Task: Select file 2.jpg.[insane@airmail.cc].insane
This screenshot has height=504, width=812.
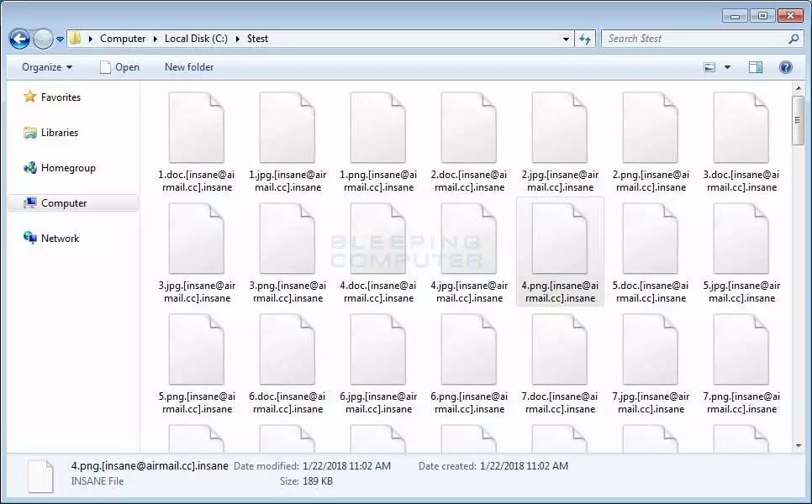Action: point(561,141)
